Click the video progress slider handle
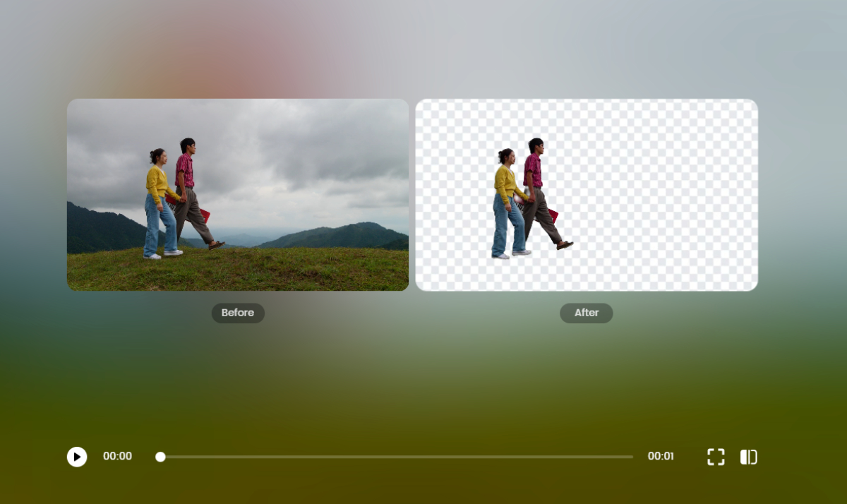This screenshot has width=847, height=504. pos(160,457)
